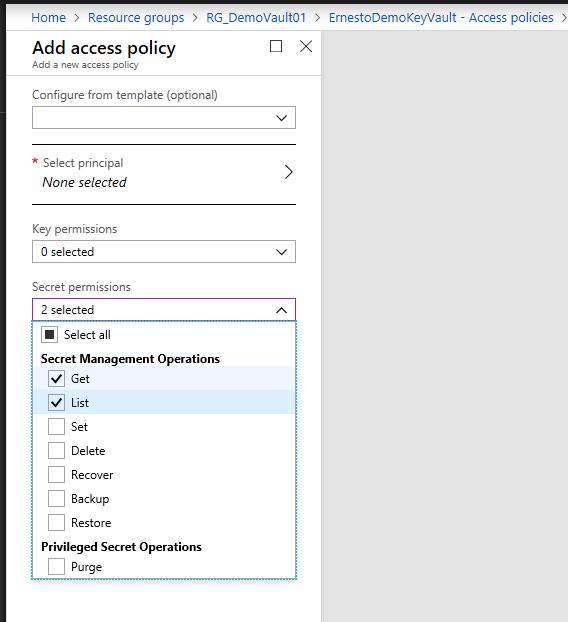The width and height of the screenshot is (568, 622).
Task: Uncheck the Get secret permission
Action: [56, 378]
